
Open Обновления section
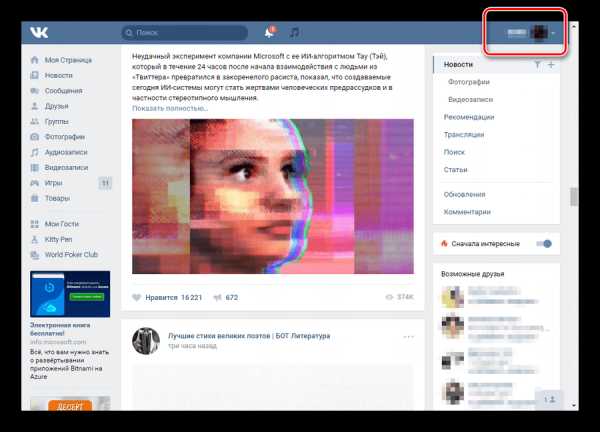point(464,194)
